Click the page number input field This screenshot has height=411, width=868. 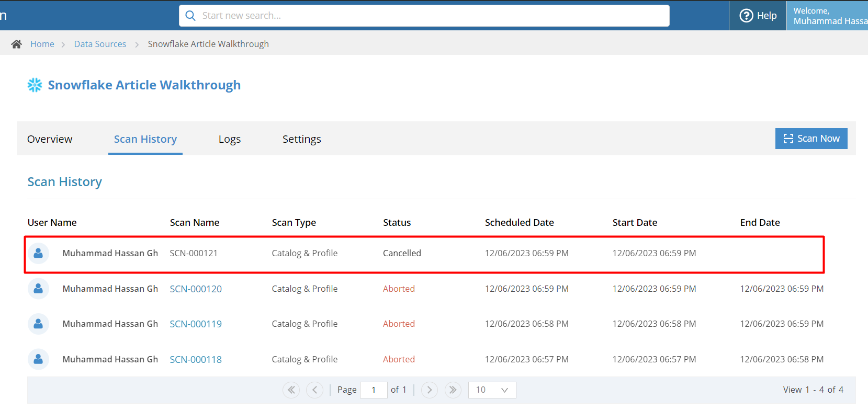point(374,390)
